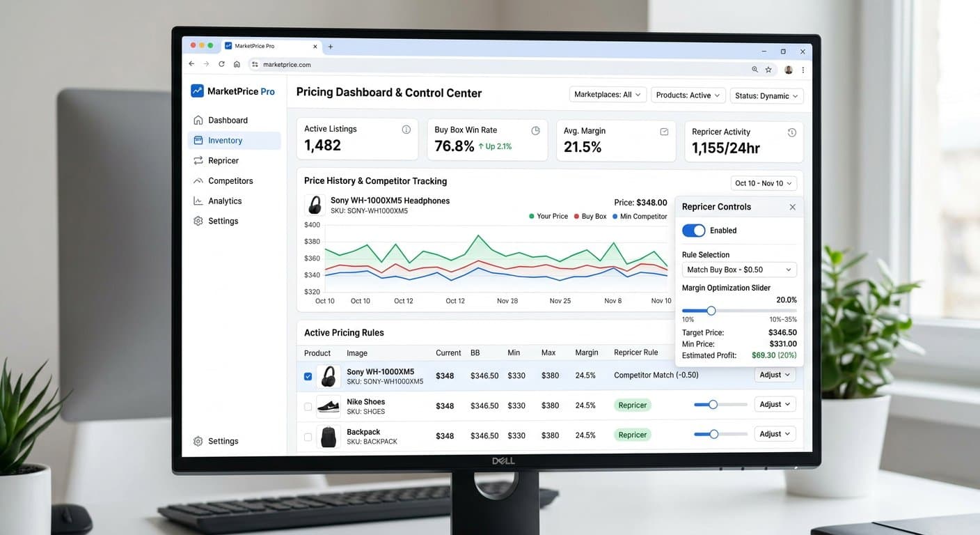Image resolution: width=980 pixels, height=535 pixels.
Task: Go to Repricer in the sidebar
Action: click(x=223, y=160)
